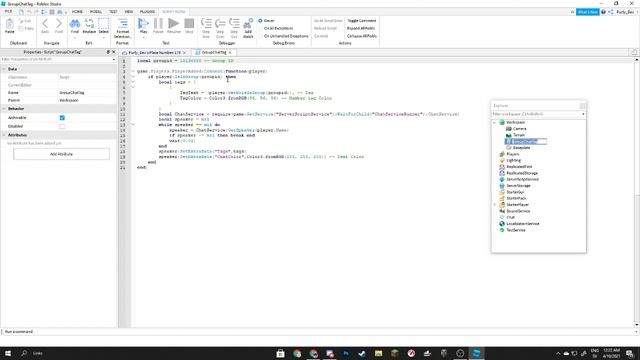Click the Replace tool icon
This screenshot has width=640, height=360.
pos(89,26)
